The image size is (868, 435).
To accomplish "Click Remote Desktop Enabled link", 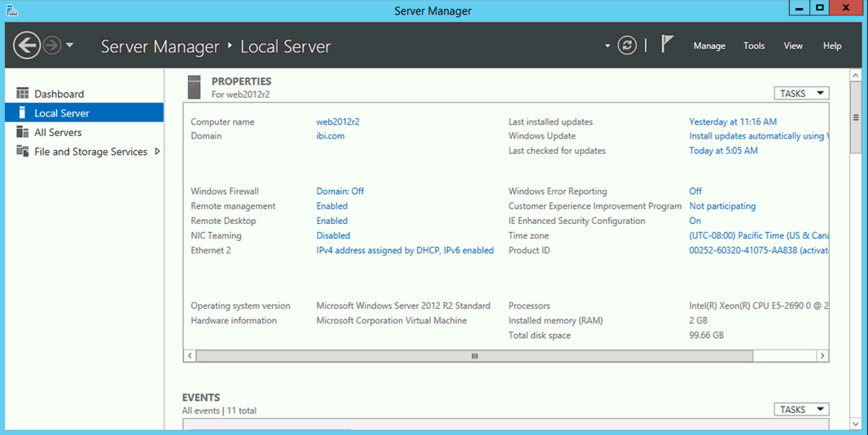I will [x=331, y=221].
